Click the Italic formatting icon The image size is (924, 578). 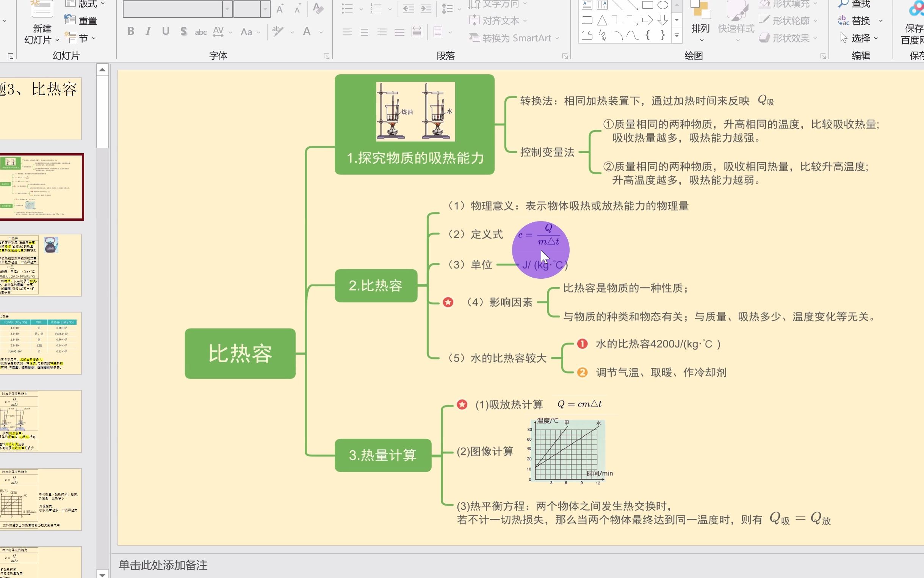(148, 31)
